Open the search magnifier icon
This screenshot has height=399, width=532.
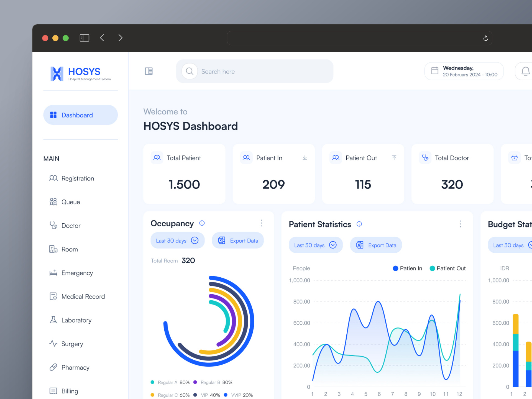[190, 71]
